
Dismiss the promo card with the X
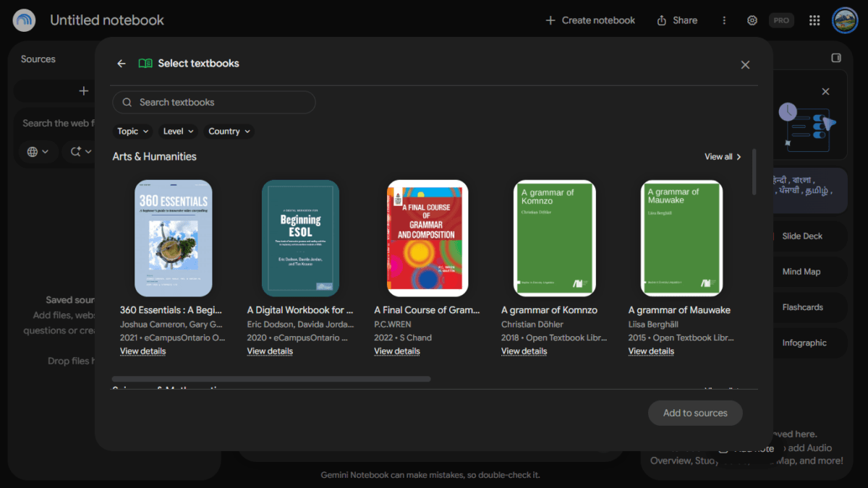(x=825, y=92)
